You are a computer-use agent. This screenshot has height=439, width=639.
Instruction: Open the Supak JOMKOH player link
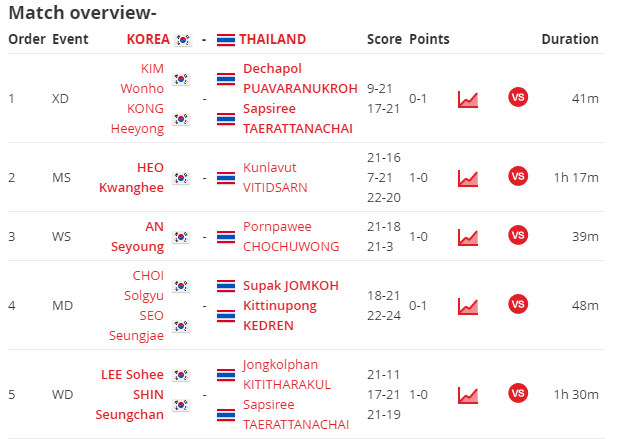pos(291,285)
